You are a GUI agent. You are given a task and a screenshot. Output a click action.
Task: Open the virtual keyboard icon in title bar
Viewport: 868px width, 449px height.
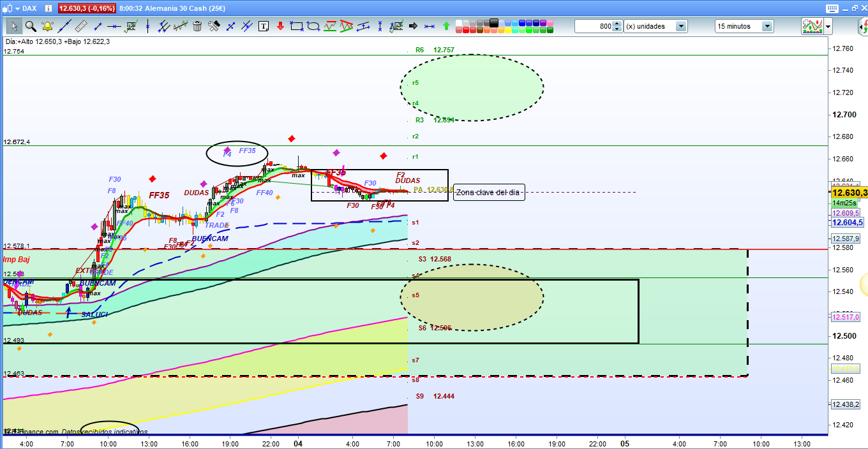[831, 8]
